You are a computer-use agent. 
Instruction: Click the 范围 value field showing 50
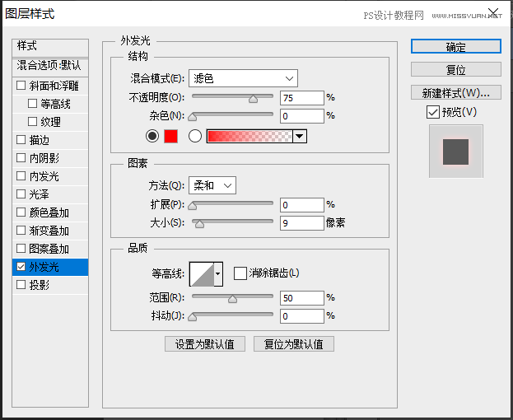[302, 298]
